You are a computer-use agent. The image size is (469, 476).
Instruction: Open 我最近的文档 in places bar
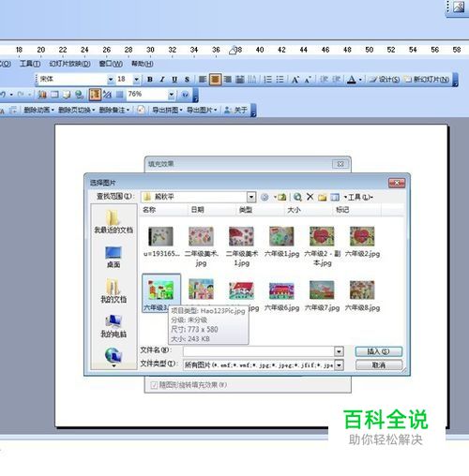pyautogui.click(x=113, y=222)
